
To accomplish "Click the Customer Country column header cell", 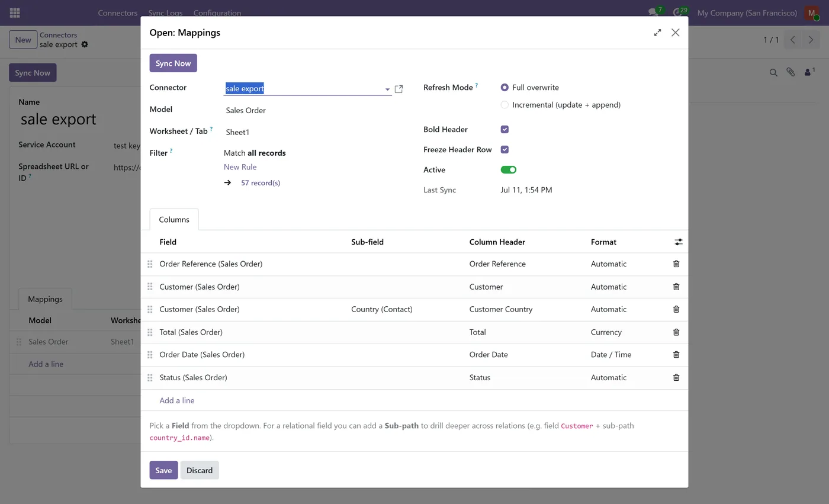I will pos(501,309).
